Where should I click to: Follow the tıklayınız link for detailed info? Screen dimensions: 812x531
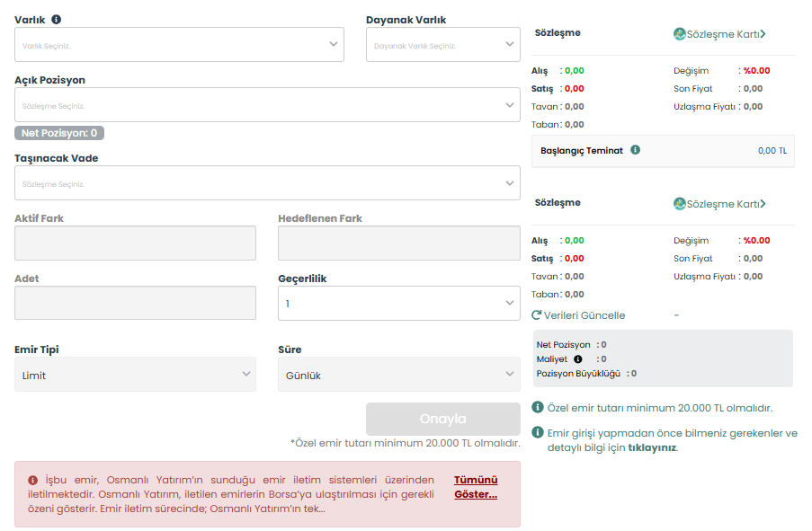click(x=652, y=447)
